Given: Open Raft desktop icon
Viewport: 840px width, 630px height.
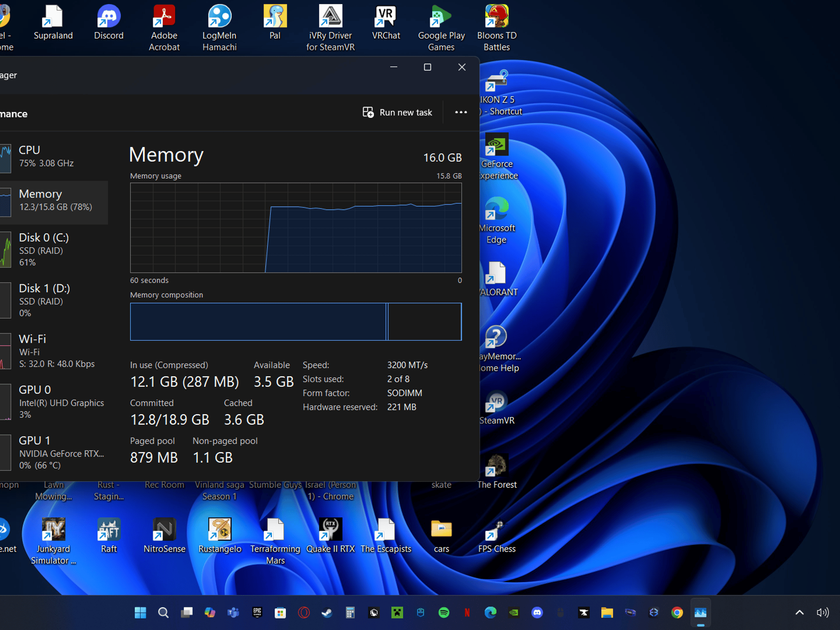Looking at the screenshot, I should [109, 536].
